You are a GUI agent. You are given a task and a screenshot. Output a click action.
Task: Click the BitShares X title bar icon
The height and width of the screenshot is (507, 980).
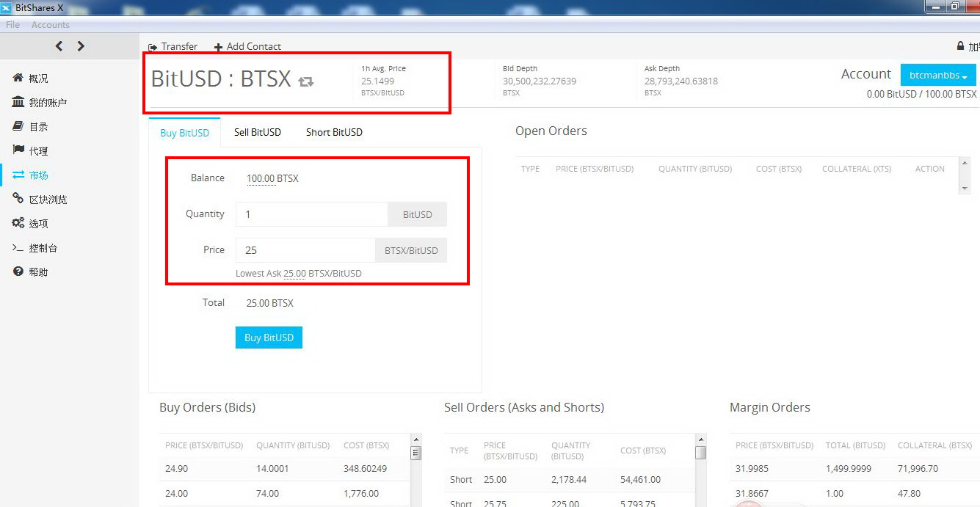pos(6,8)
